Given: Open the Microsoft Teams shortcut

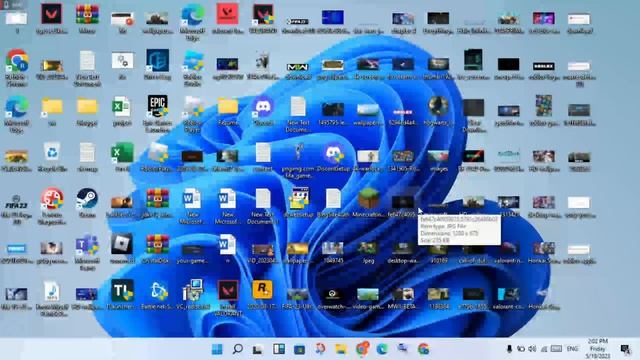Looking at the screenshot, I should 87,245.
